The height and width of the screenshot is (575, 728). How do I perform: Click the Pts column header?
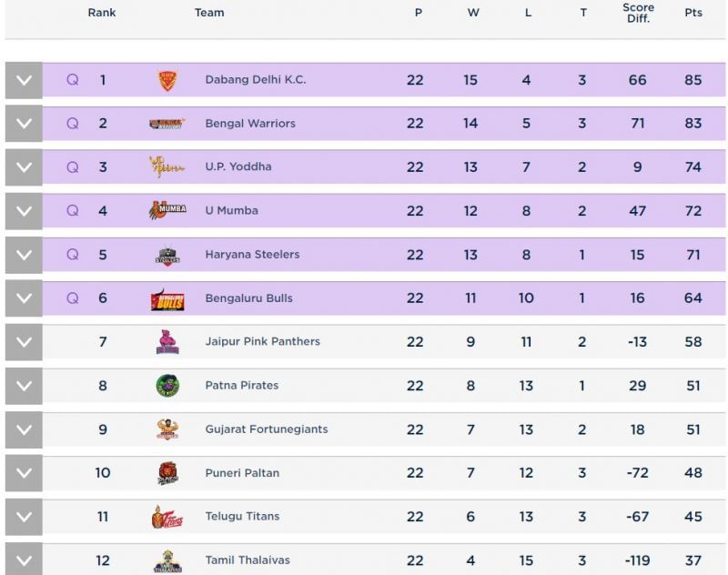coord(693,13)
